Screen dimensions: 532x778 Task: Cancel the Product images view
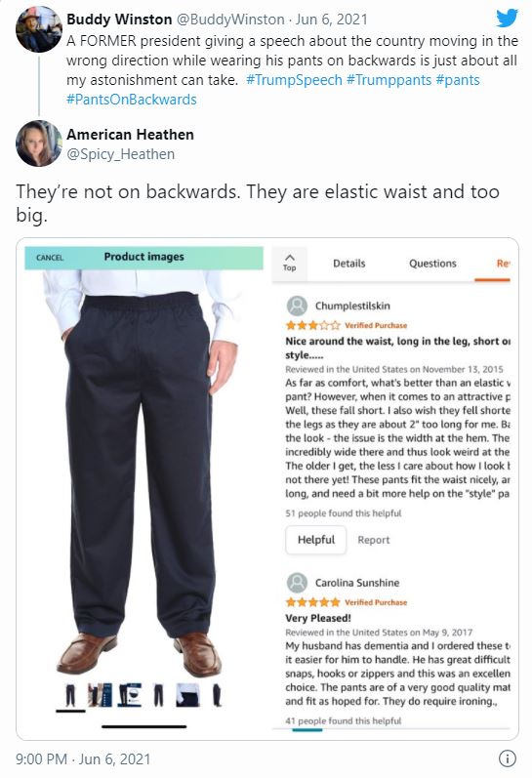[50, 258]
